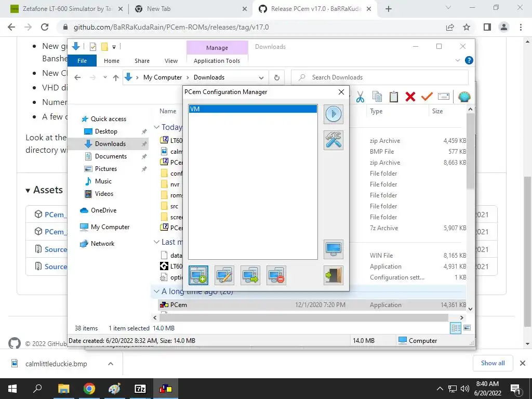This screenshot has height=399, width=532.
Task: Click the Chrome address bar URL
Action: [171, 27]
